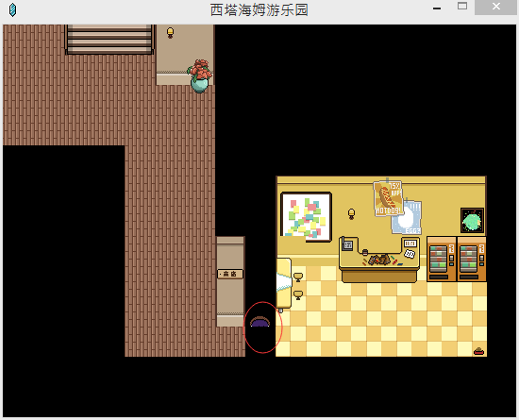Click the wooden staircase at the top
Viewport: 519px width, 420px height.
pos(109,39)
